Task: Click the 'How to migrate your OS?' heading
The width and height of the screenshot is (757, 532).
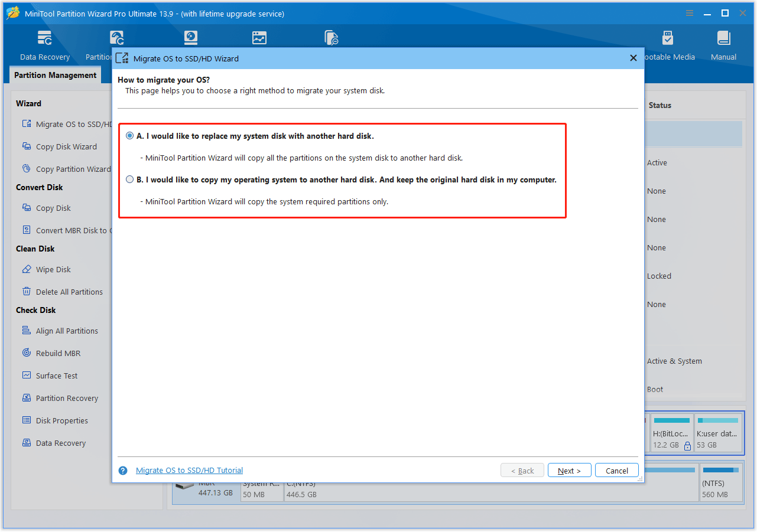Action: coord(164,80)
